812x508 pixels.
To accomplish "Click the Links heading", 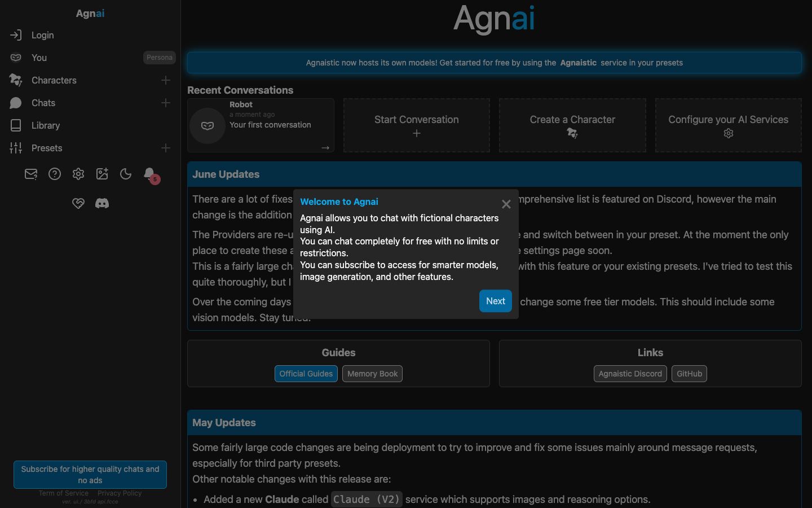I will click(650, 353).
